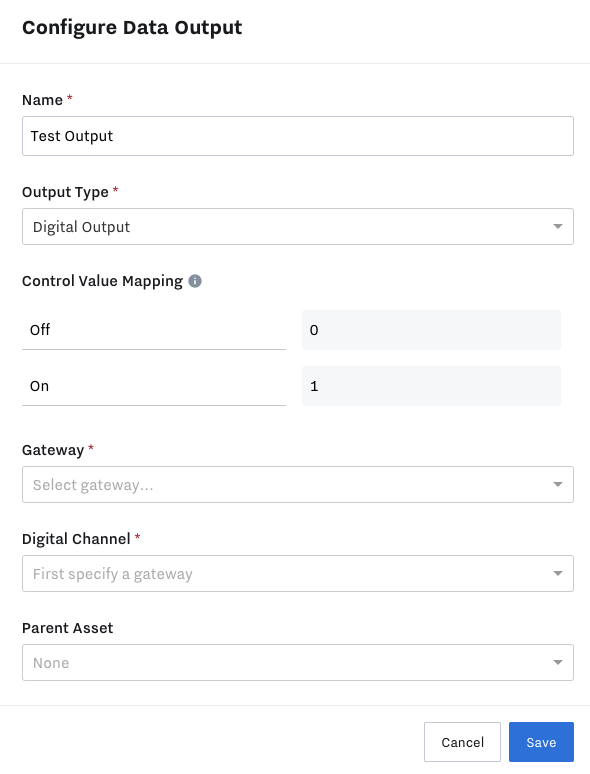Expand the First specify a gateway dropdown

coord(298,573)
